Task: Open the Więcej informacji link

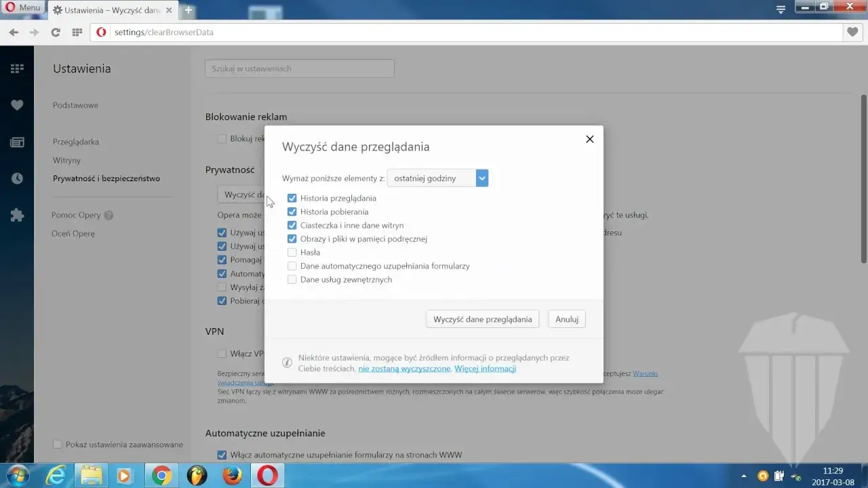Action: (x=485, y=369)
